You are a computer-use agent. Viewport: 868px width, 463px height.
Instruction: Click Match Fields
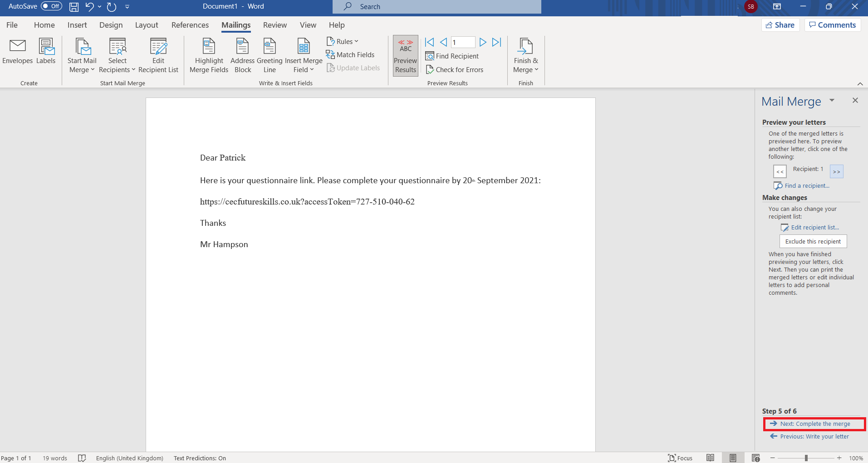click(x=350, y=54)
